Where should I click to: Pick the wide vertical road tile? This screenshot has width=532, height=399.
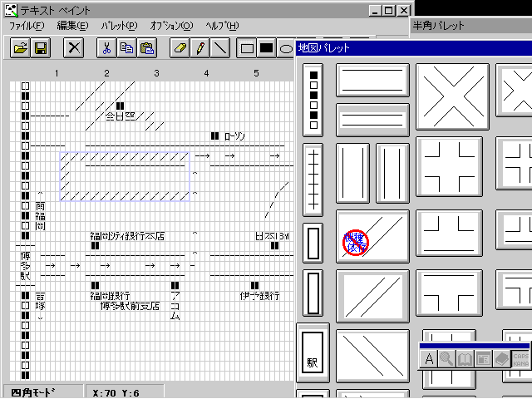[352, 174]
